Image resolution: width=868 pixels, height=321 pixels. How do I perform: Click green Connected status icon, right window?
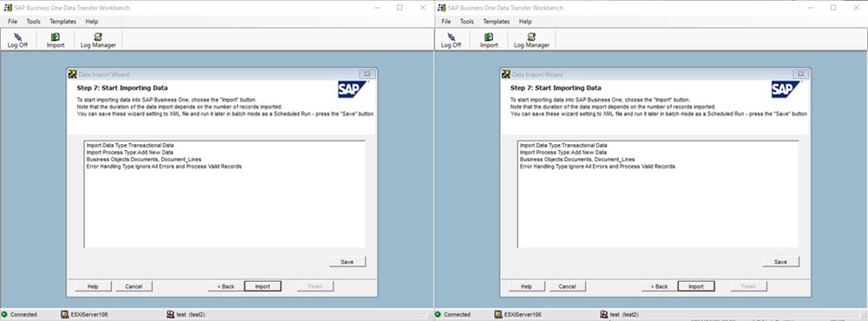point(437,314)
